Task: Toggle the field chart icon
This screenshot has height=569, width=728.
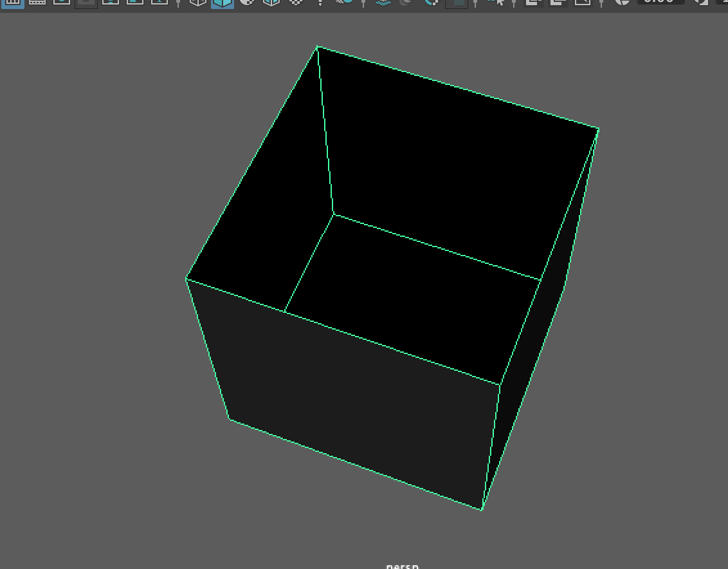Action: coord(111,2)
